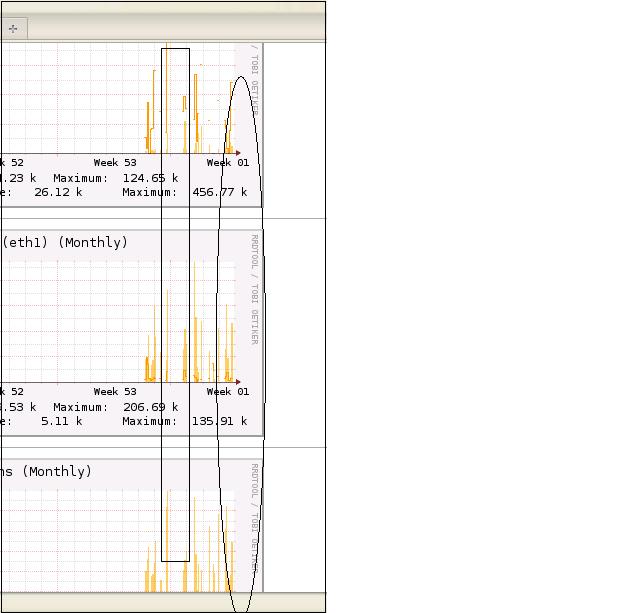Click the Maximum 124.65 k value
This screenshot has height=613, width=640.
150,178
